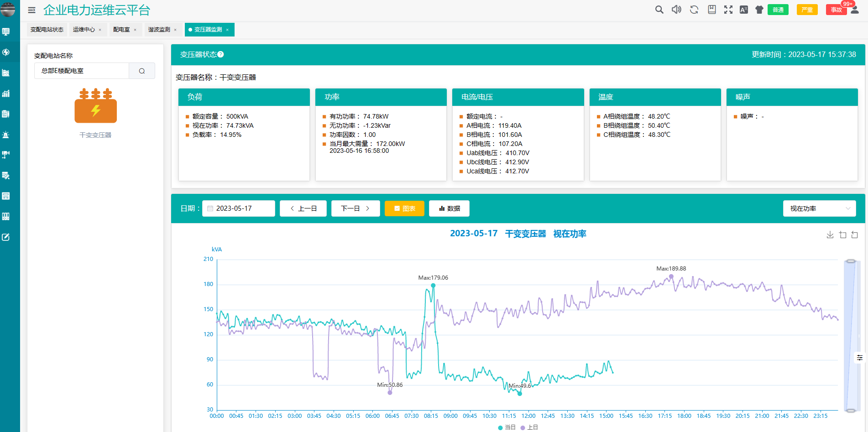
Task: Open the user profile icon
Action: click(855, 10)
